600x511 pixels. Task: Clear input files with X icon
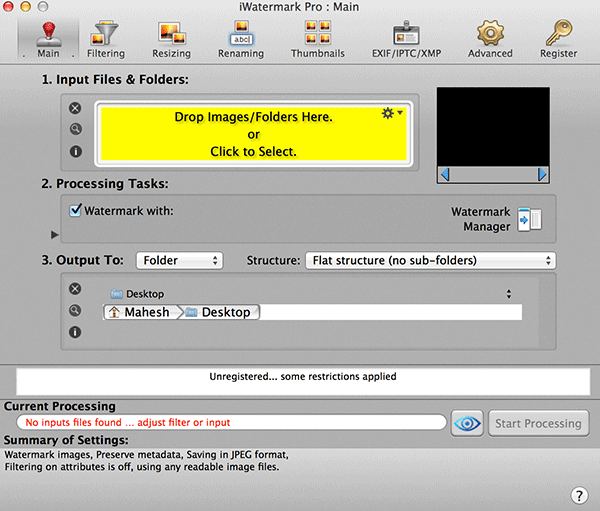[x=75, y=108]
